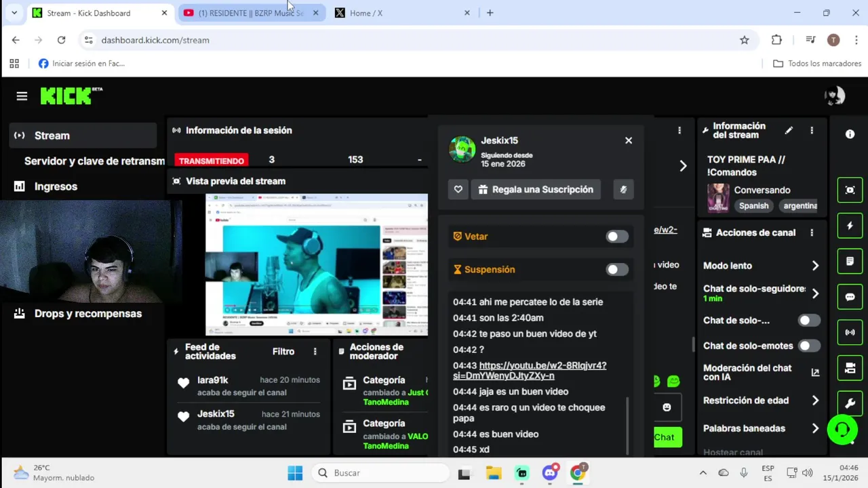
Task: Toggle the Chat de solo-emotes switch
Action: click(808, 346)
